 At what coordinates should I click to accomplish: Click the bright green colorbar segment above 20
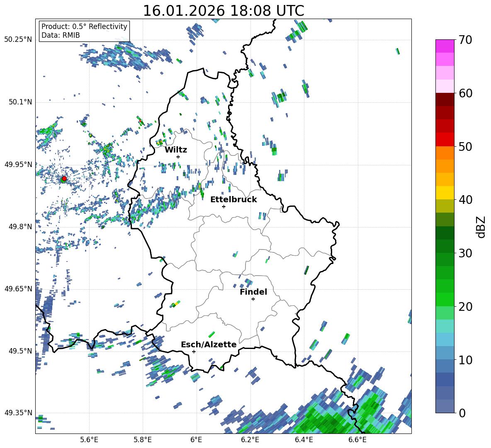(x=445, y=299)
